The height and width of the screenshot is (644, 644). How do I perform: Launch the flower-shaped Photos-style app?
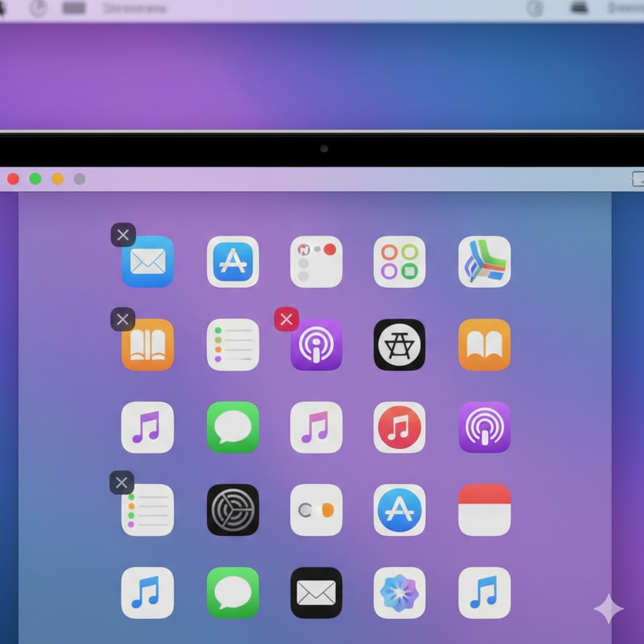pyautogui.click(x=400, y=593)
